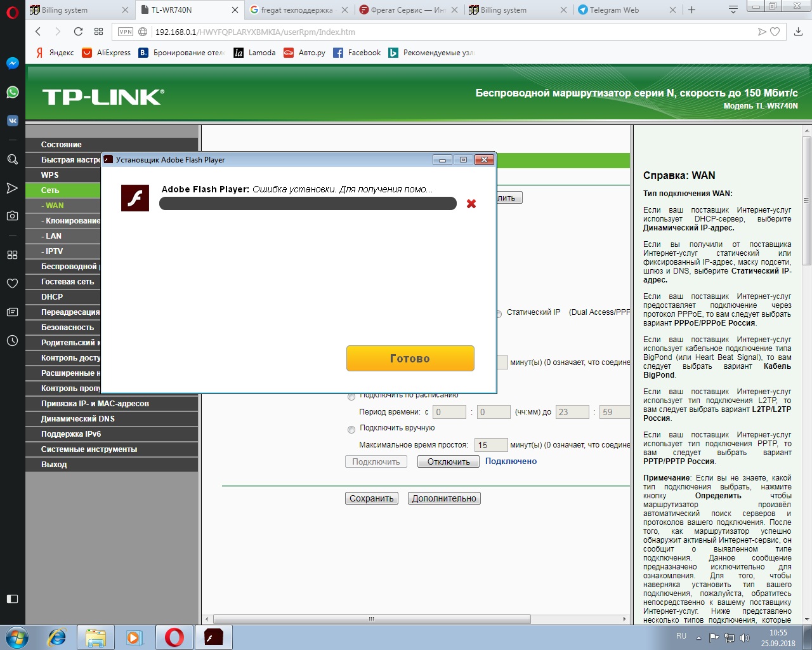Toggle the sidebar panel icon at sidebar bottom
This screenshot has height=650, width=812.
click(x=12, y=599)
